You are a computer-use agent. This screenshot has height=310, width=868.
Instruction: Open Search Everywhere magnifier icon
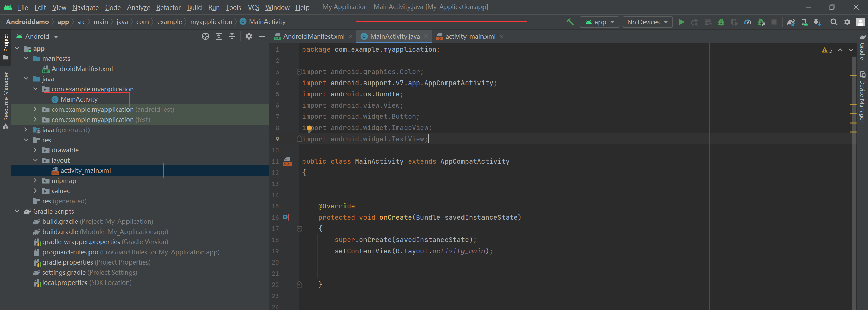click(x=834, y=22)
